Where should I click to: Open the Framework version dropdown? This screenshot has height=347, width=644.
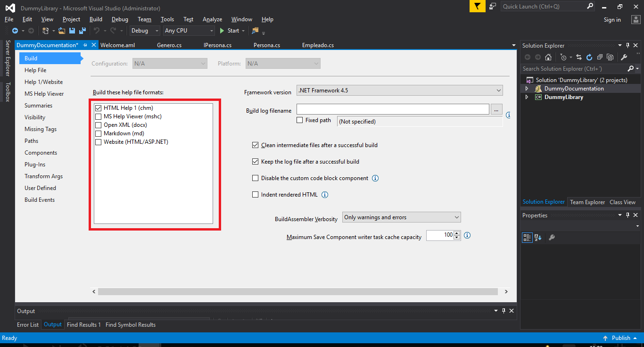(400, 91)
